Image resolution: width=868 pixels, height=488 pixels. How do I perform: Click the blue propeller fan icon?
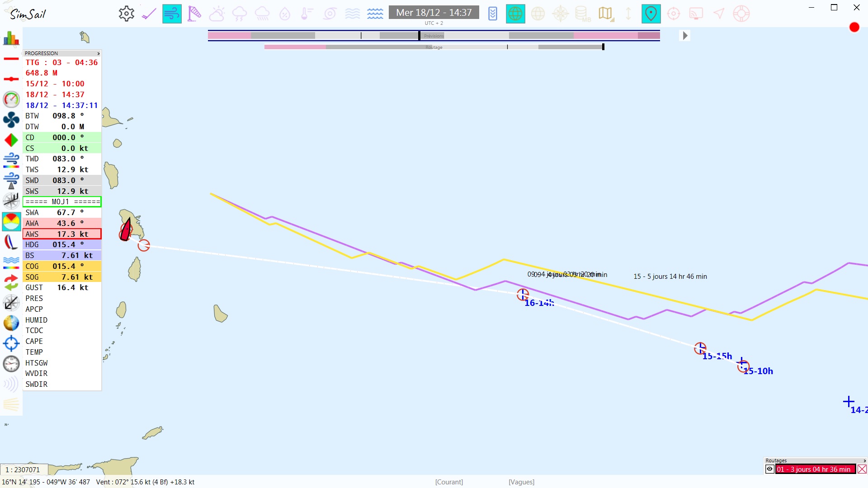pos(11,120)
